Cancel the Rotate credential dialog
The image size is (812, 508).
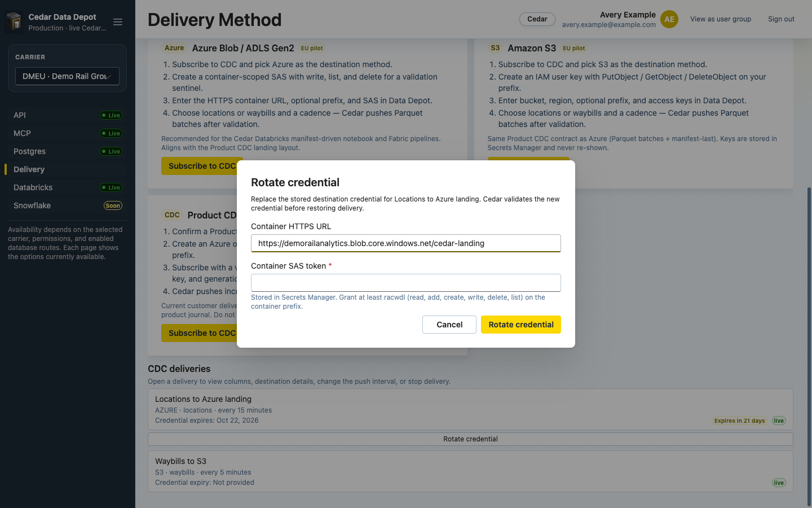[449, 325]
